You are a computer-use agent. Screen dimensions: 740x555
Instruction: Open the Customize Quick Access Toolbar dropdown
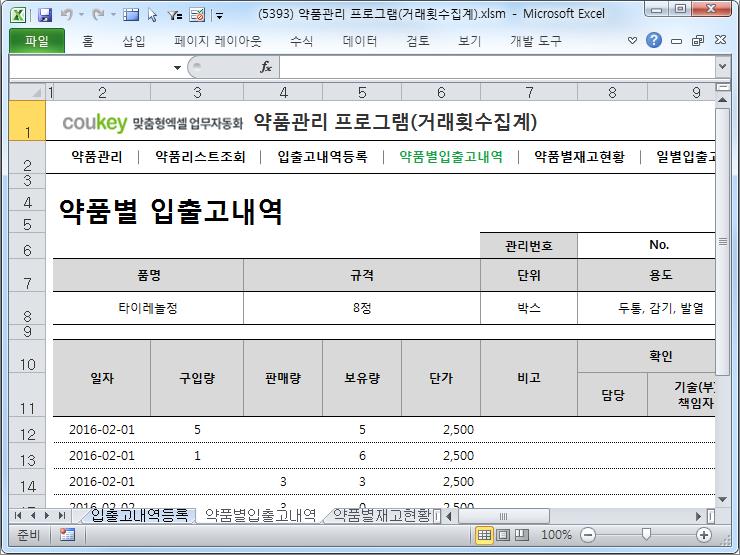(219, 16)
